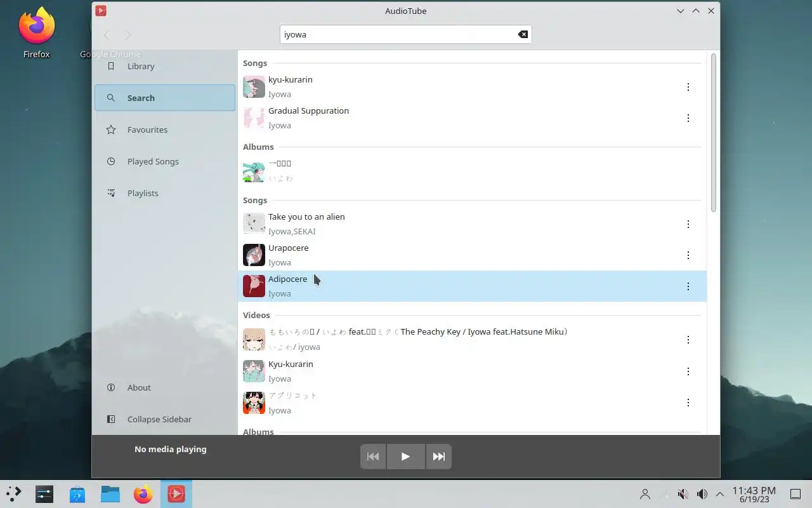Viewport: 812px width, 508px height.
Task: Click the muted microphone tray icon
Action: (x=683, y=494)
